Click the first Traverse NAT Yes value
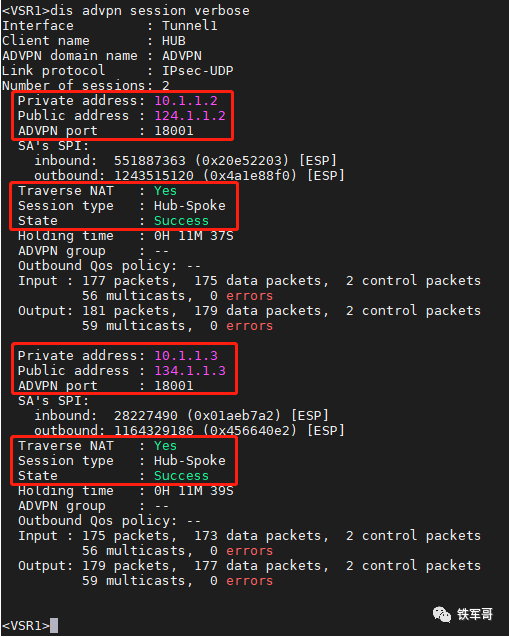This screenshot has width=509, height=637. (165, 191)
